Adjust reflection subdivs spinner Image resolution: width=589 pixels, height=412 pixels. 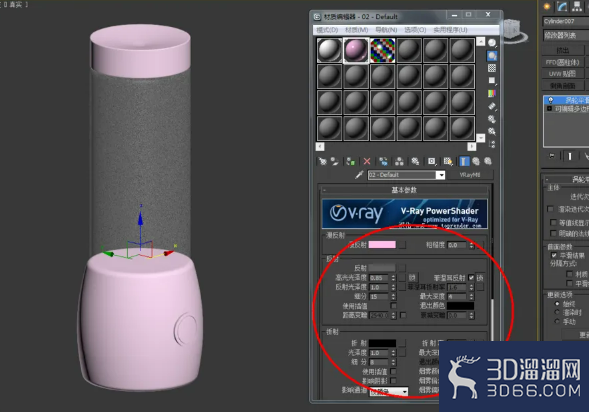pyautogui.click(x=393, y=297)
